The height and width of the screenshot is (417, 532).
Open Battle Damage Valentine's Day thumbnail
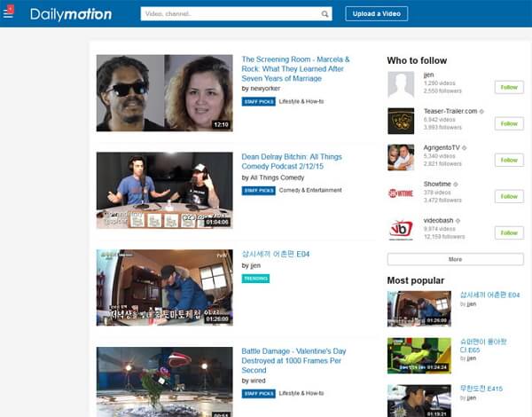pyautogui.click(x=165, y=382)
